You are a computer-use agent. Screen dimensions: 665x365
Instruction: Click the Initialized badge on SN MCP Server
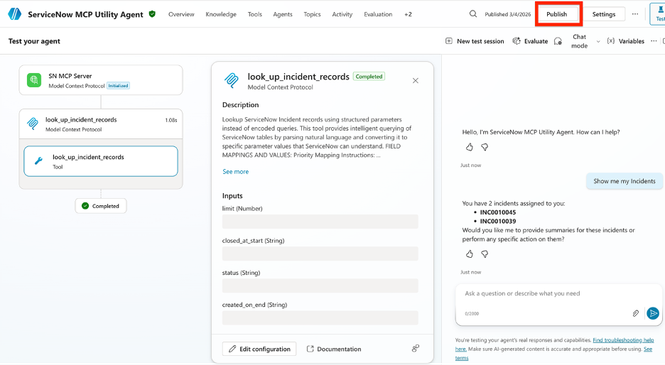point(118,86)
